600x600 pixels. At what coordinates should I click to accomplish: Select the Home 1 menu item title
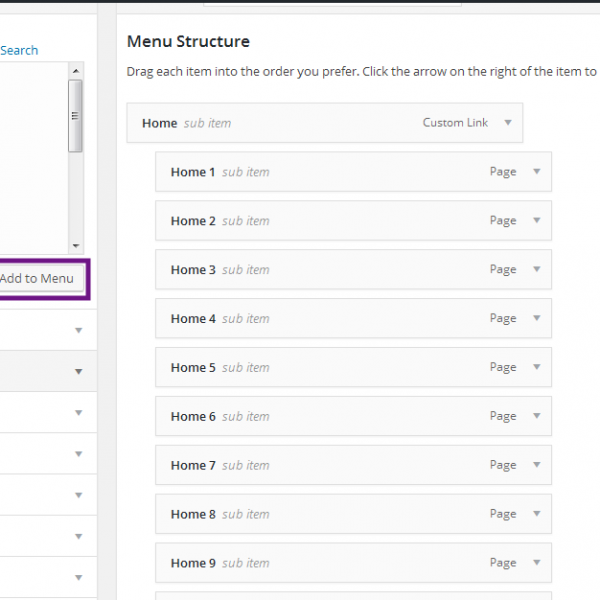192,172
